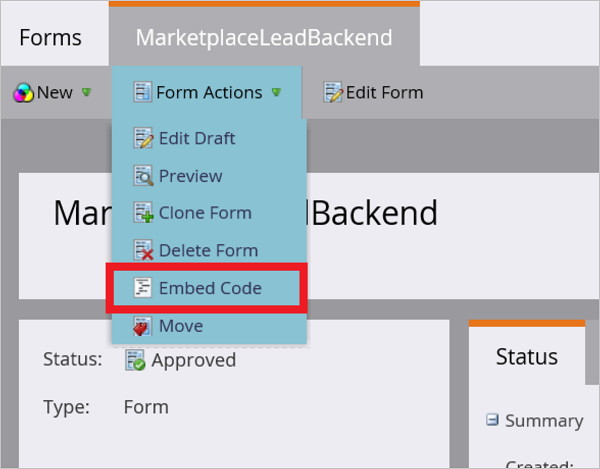Image resolution: width=600 pixels, height=469 pixels.
Task: Select Clone Form menu entry
Action: coord(205,213)
